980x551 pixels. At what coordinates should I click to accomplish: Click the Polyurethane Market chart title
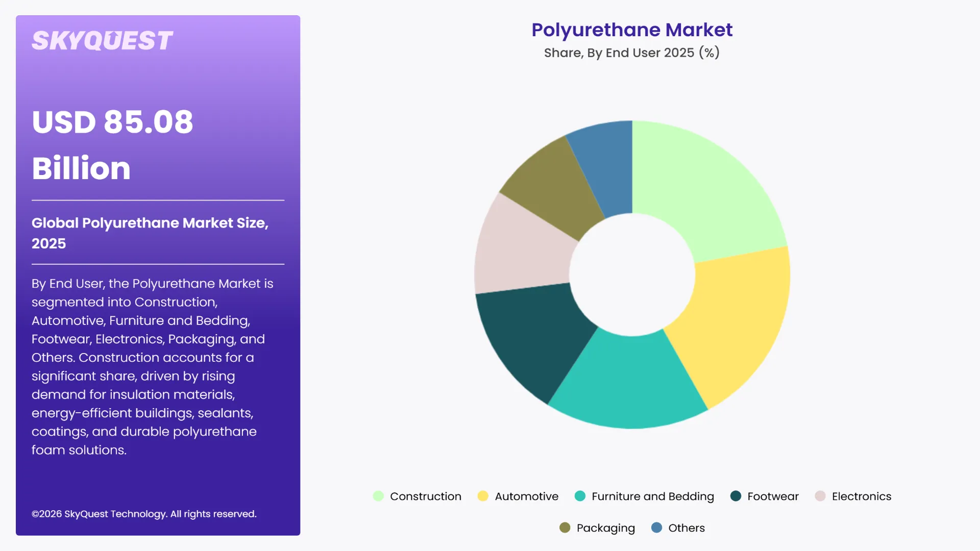[632, 30]
